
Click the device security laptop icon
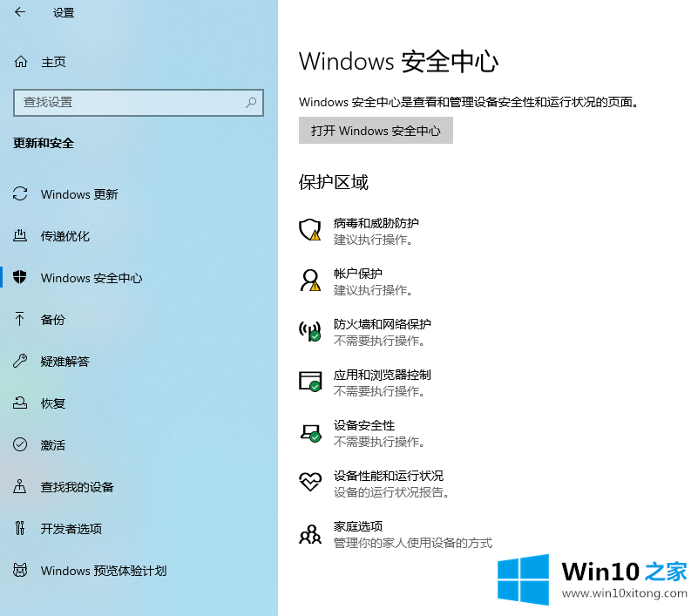(x=310, y=432)
